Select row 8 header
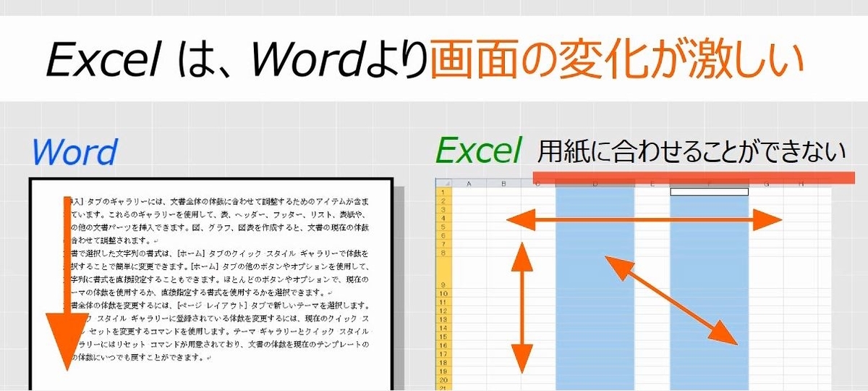Viewport: 868px width, 391px height. click(443, 253)
